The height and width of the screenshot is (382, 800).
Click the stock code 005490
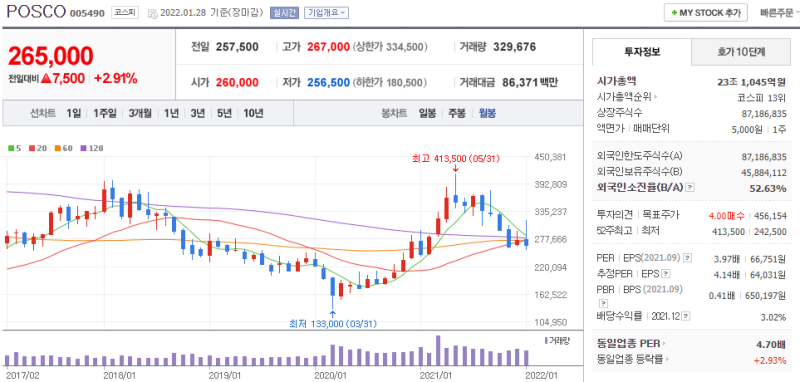tap(88, 13)
